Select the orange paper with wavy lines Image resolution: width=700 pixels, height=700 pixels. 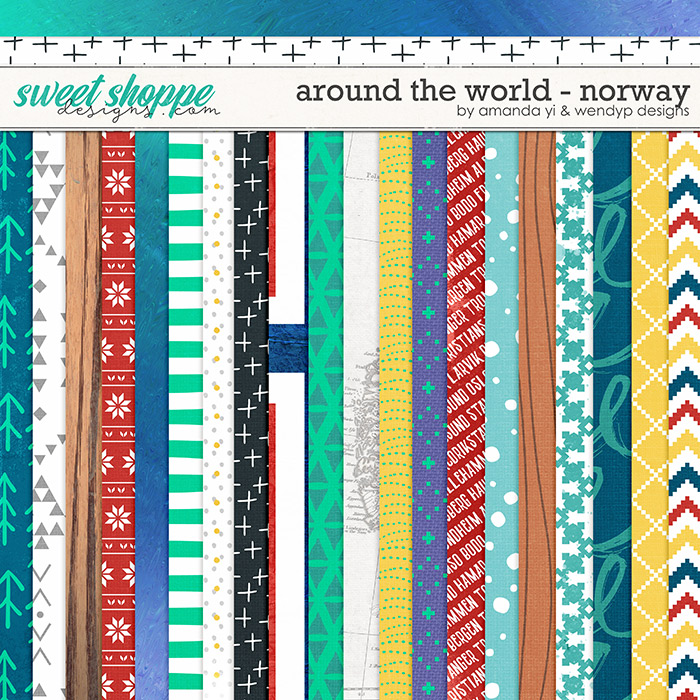pyautogui.click(x=538, y=416)
